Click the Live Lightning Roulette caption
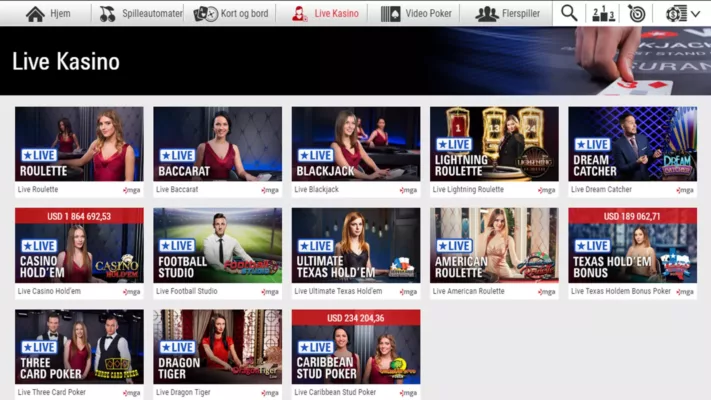Image resolution: width=711 pixels, height=400 pixels. (468, 190)
